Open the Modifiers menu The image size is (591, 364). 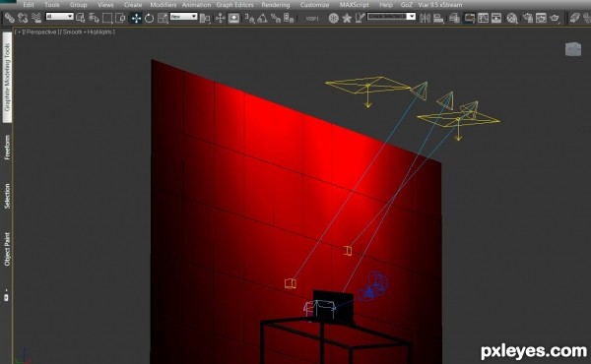coord(164,5)
